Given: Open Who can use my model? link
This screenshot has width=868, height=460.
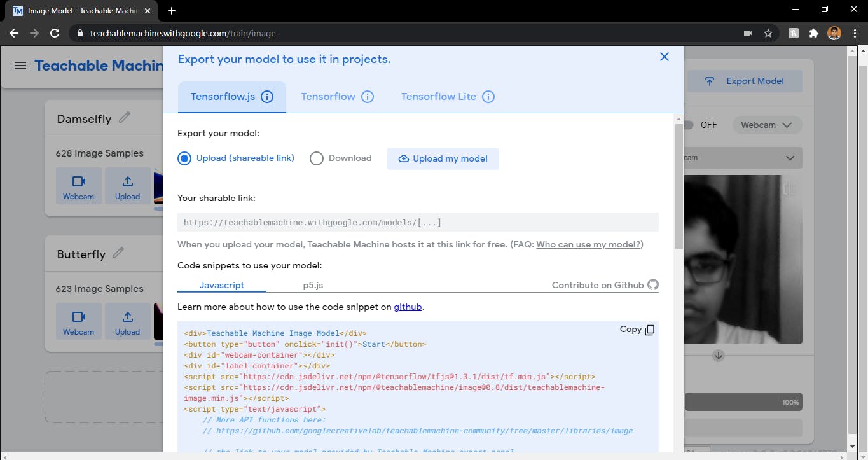Looking at the screenshot, I should pos(589,244).
